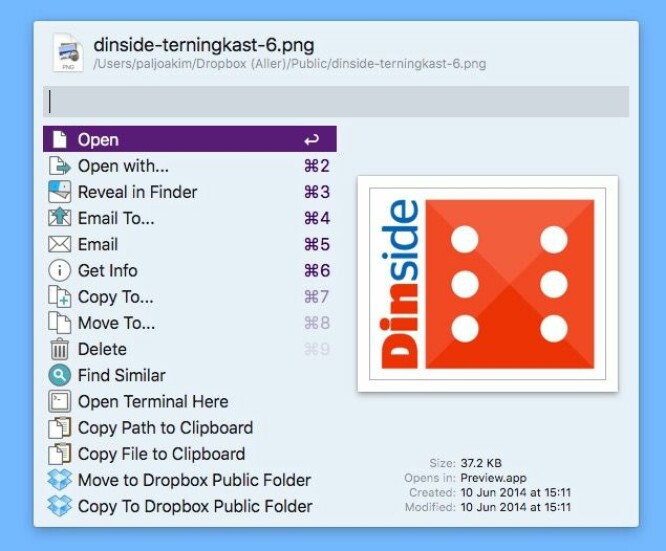The image size is (666, 551).
Task: Click the ⌘6 shortcut hint
Action: tap(317, 271)
